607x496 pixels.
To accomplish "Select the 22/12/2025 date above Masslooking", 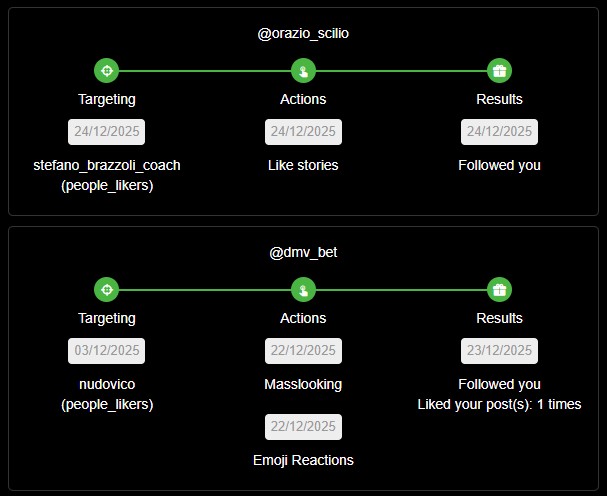I will (x=303, y=351).
